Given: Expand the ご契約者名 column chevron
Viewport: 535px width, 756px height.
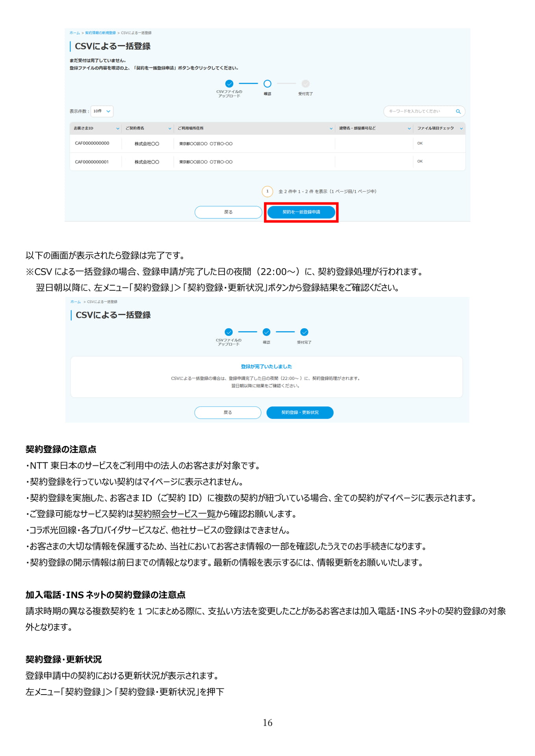Looking at the screenshot, I should (170, 128).
